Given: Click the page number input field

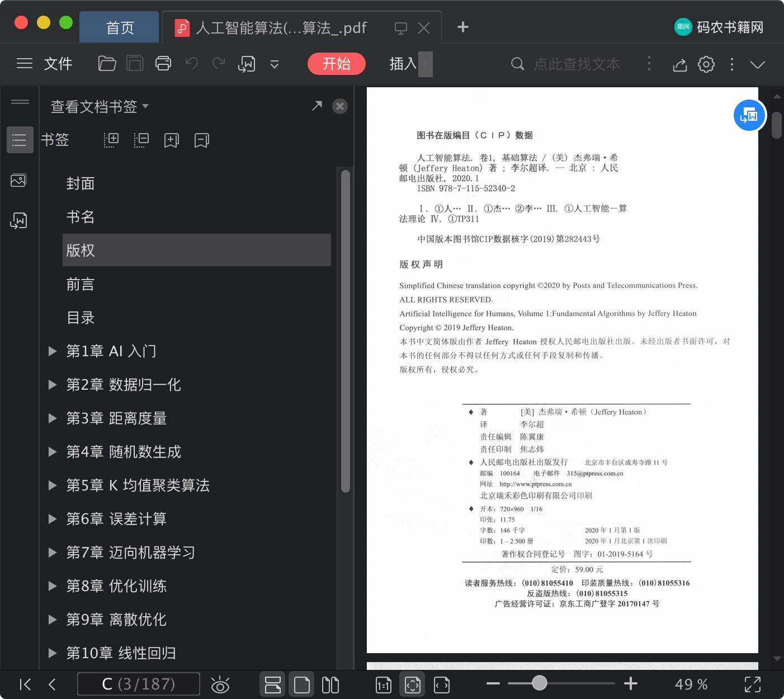Looking at the screenshot, I should [138, 684].
